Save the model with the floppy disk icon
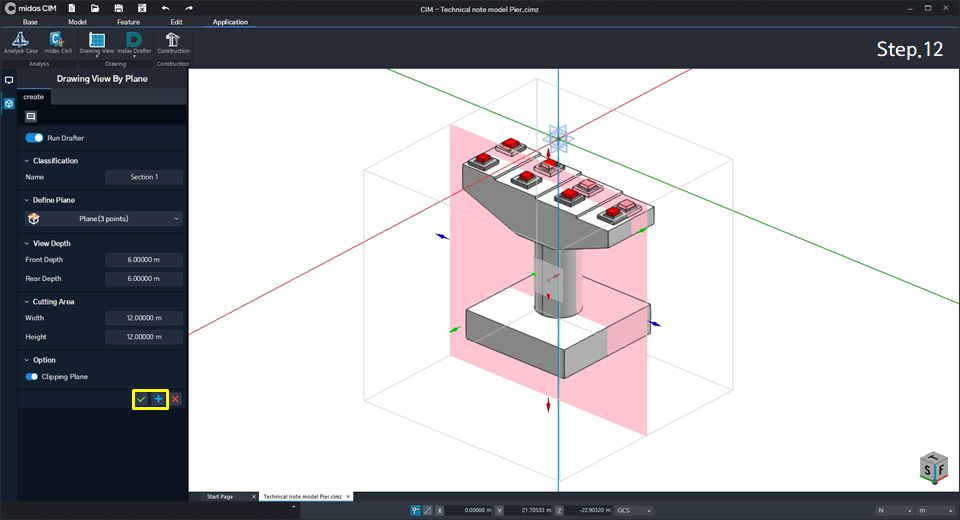The height and width of the screenshot is (520, 960). 118,8
